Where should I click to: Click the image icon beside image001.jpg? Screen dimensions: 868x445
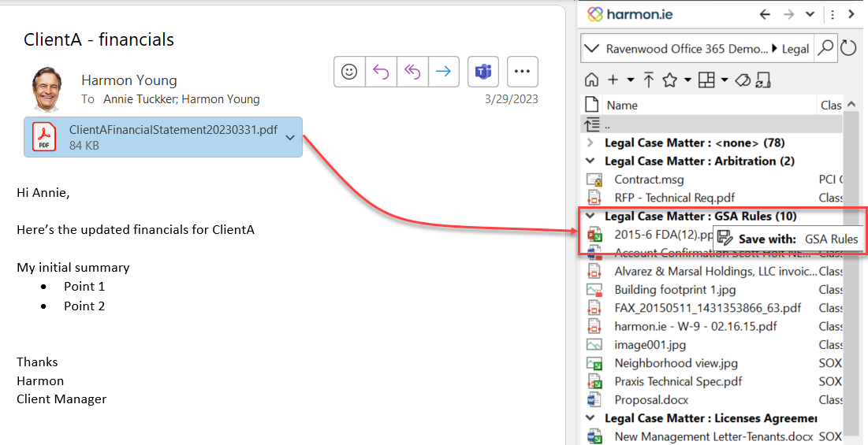tap(594, 345)
